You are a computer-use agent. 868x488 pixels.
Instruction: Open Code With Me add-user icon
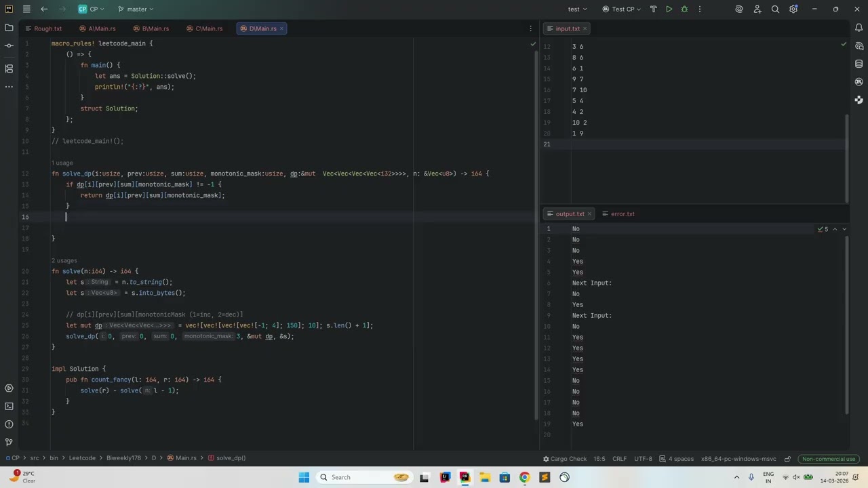(757, 9)
